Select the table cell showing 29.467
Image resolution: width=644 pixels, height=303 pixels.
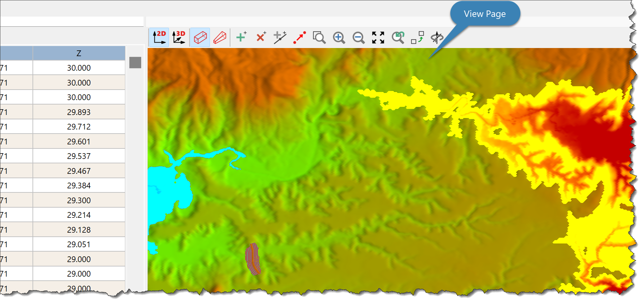click(x=79, y=171)
